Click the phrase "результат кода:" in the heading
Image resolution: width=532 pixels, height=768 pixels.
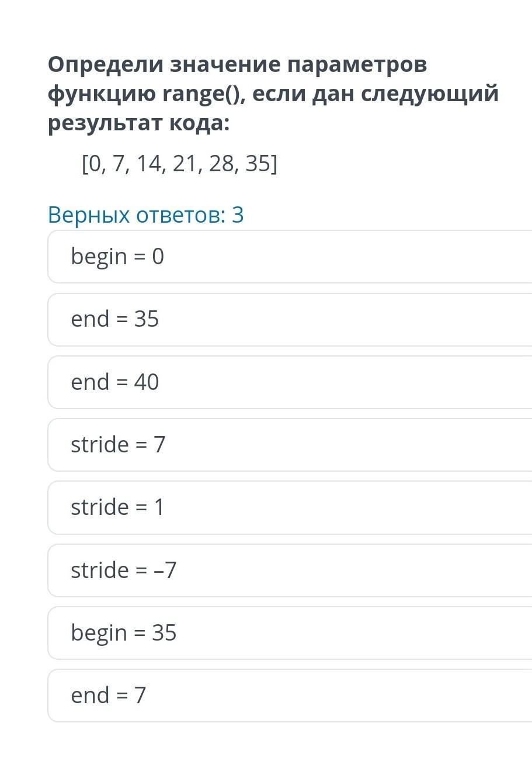pos(139,123)
